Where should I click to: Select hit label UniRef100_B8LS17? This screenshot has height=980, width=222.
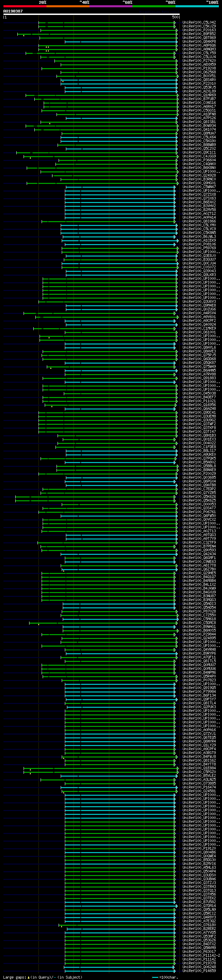point(199,451)
